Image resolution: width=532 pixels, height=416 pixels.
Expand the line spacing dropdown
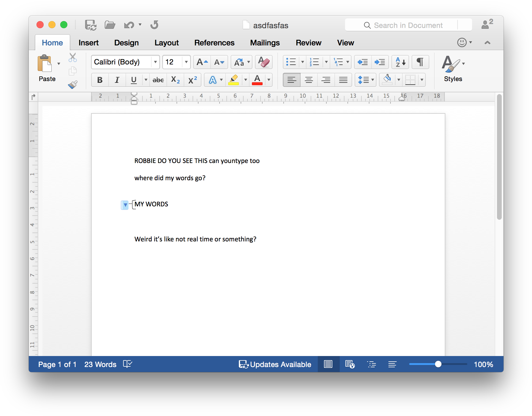coord(373,80)
